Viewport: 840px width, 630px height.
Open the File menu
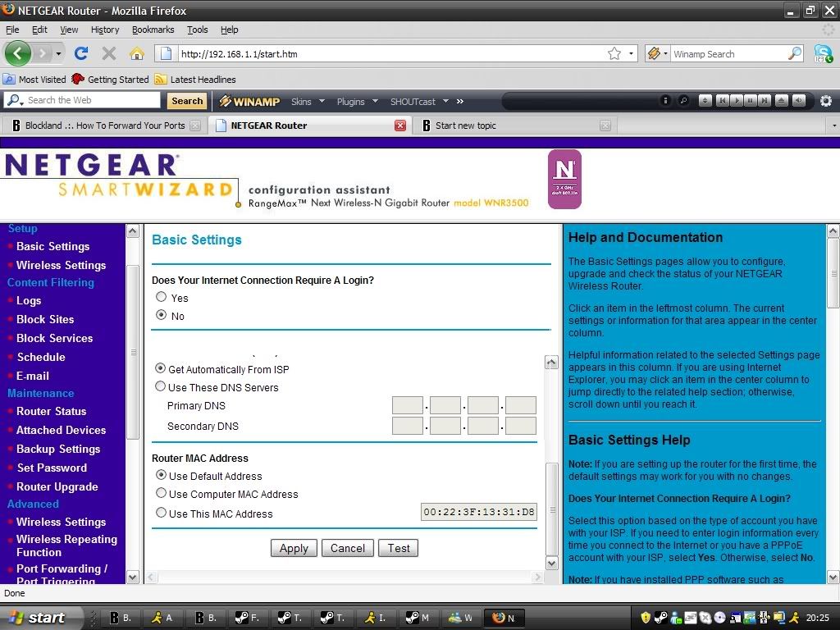pos(12,30)
